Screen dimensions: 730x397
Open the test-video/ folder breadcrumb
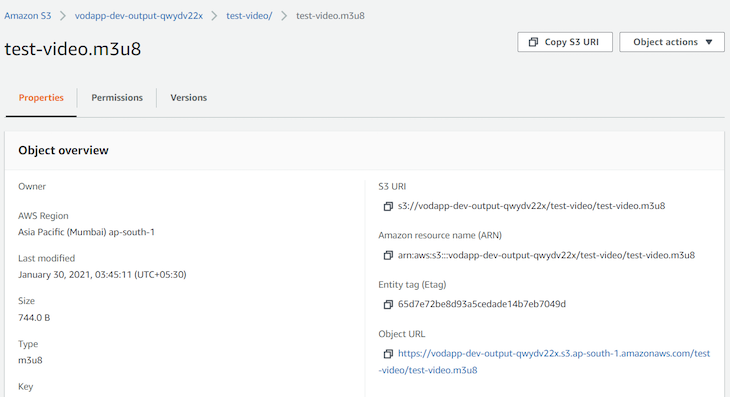tap(249, 16)
